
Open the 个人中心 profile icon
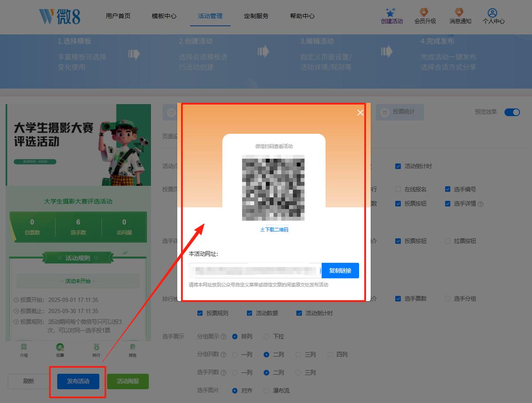coord(492,12)
